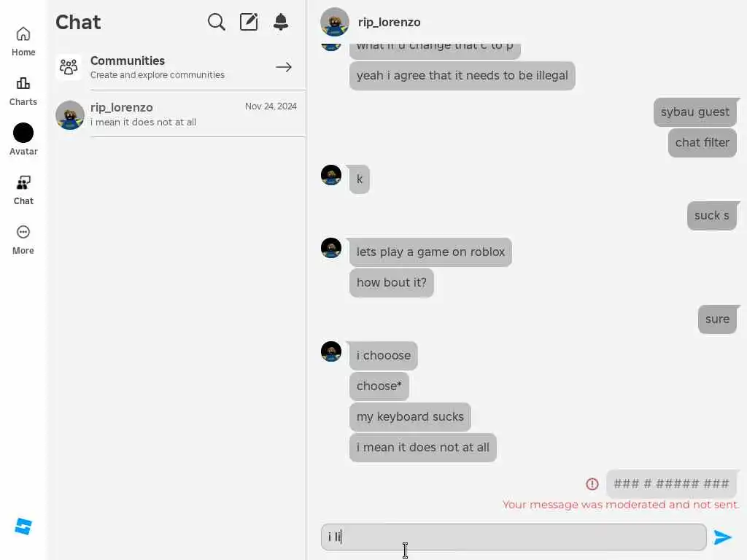Viewport: 747px width, 560px height.
Task: Click the moderated ### # ##### ### message bubble
Action: pos(671,484)
